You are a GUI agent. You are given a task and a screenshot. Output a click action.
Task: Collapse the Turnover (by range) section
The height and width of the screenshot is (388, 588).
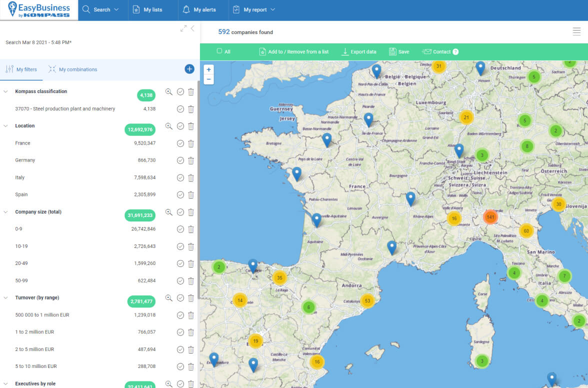tap(6, 298)
